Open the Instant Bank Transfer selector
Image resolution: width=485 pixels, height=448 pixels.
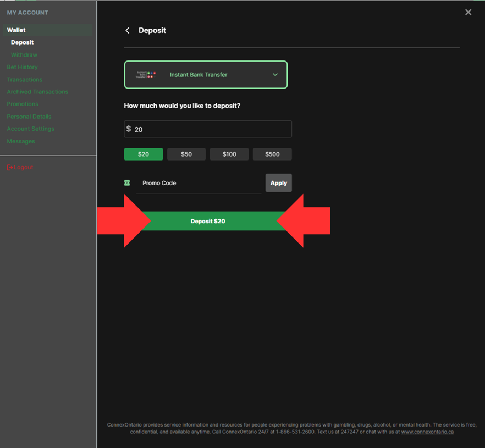[x=206, y=75]
